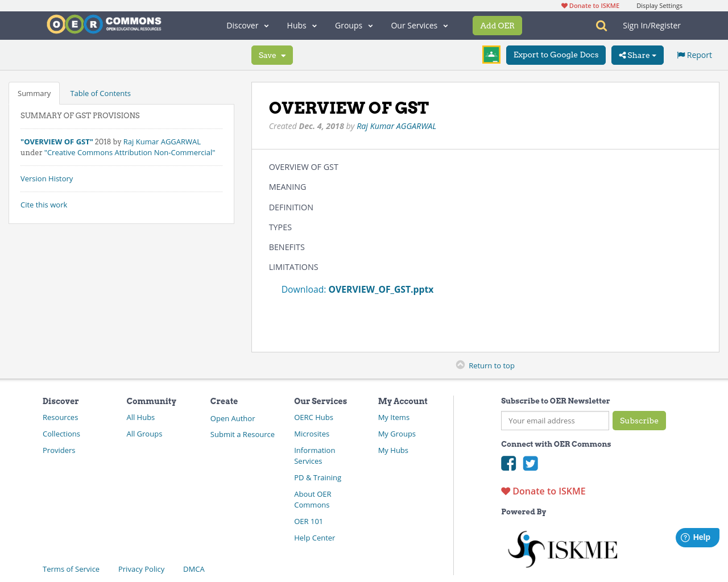Viewport: 728px width, 582px height.
Task: Expand the Discover navigation menu
Action: pyautogui.click(x=246, y=25)
